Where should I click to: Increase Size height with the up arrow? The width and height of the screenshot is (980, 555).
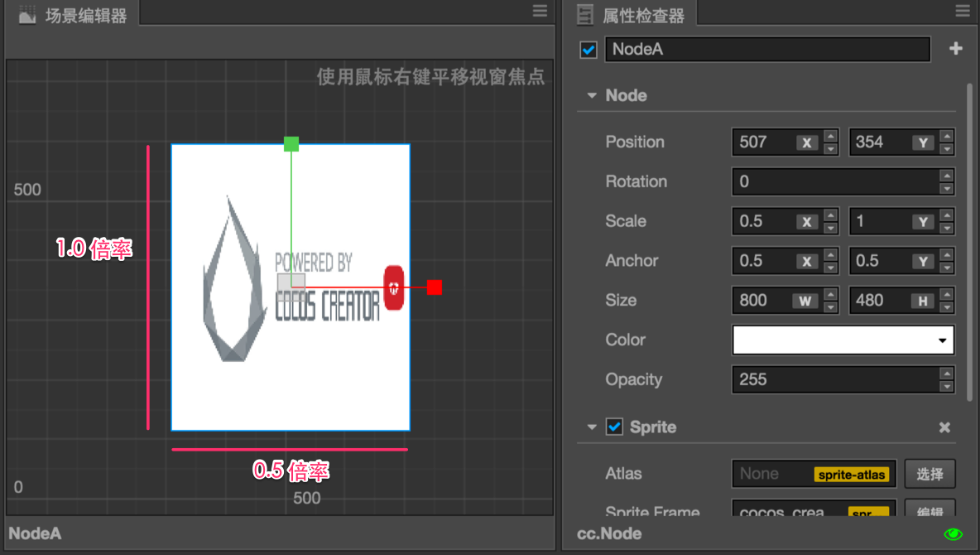[947, 293]
